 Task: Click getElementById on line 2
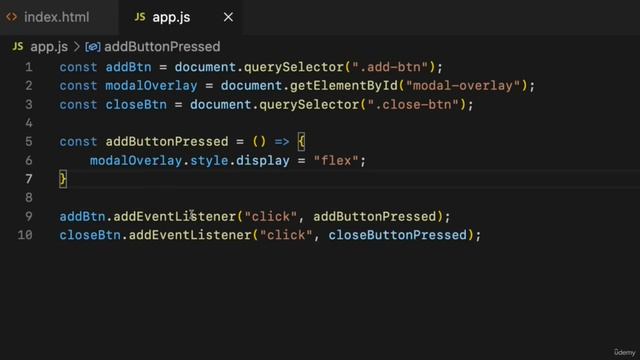click(344, 86)
